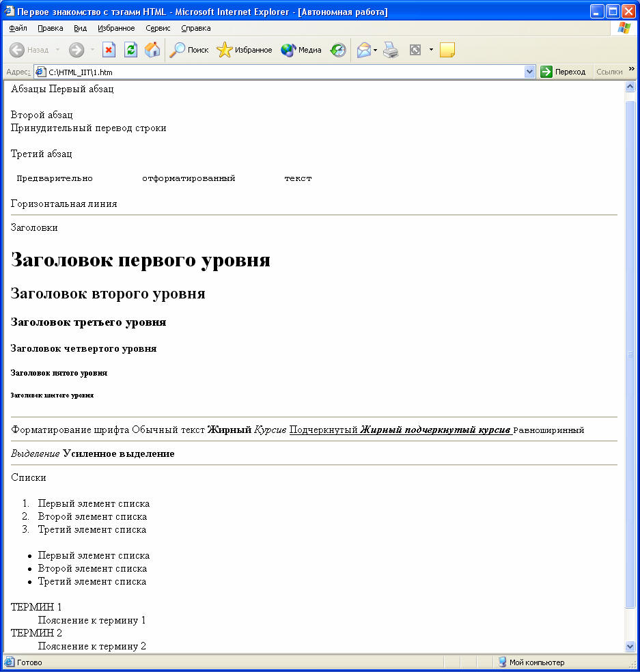
Task: Open the Избранное menu
Action: 116,28
